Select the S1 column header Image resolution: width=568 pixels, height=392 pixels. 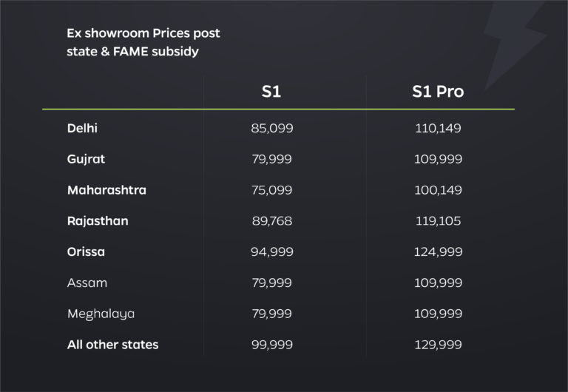pyautogui.click(x=271, y=92)
